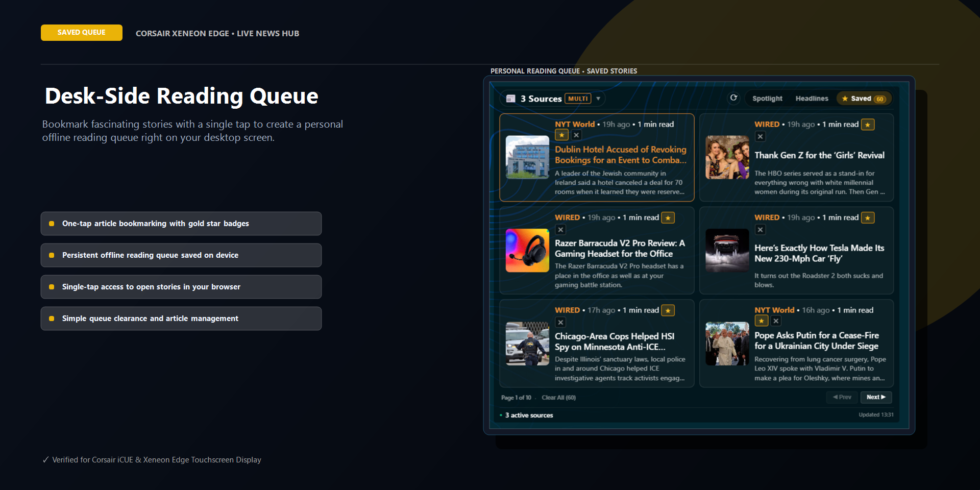The height and width of the screenshot is (490, 980).
Task: Click the newspaper icon next to 3 Sources
Action: pyautogui.click(x=510, y=99)
